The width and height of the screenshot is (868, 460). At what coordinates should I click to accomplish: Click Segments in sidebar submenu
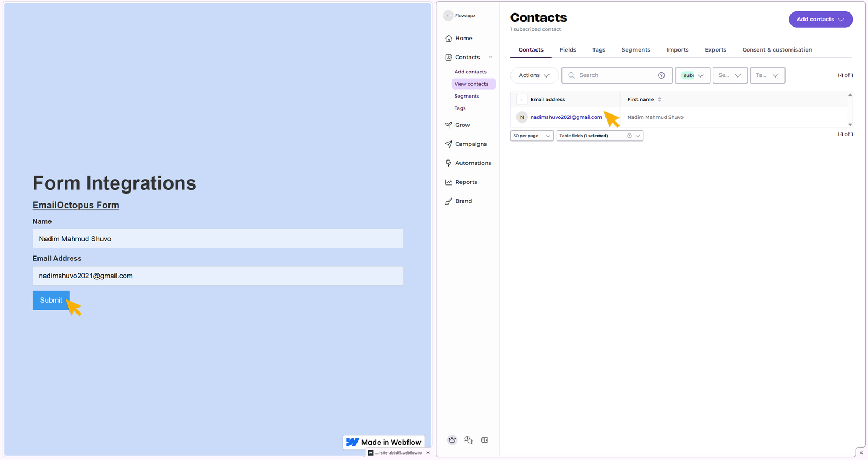coord(467,97)
